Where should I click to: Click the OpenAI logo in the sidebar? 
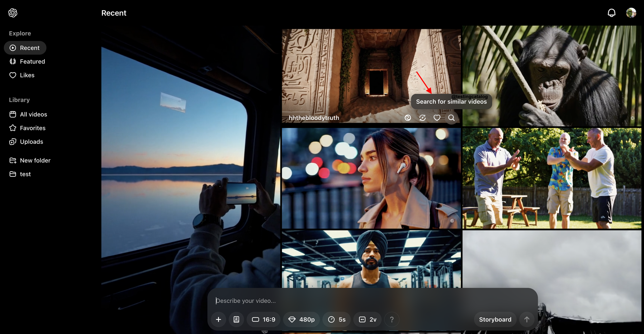pos(13,13)
